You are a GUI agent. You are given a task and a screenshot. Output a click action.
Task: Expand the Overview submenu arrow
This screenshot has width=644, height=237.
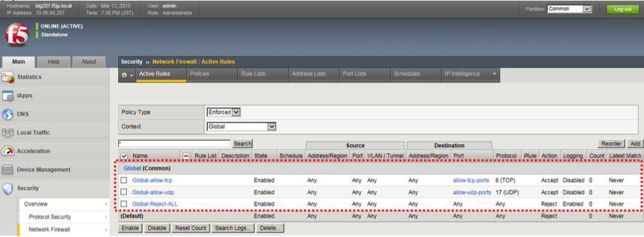click(106, 204)
